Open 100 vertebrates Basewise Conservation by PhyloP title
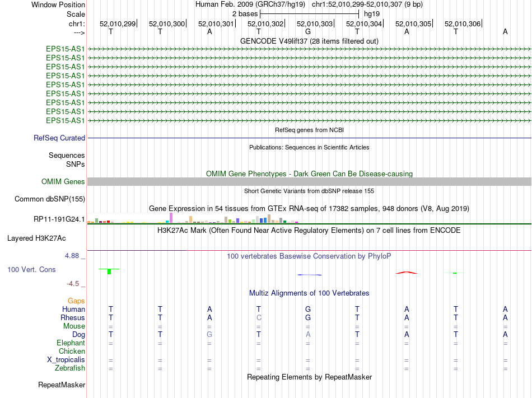 [309, 256]
